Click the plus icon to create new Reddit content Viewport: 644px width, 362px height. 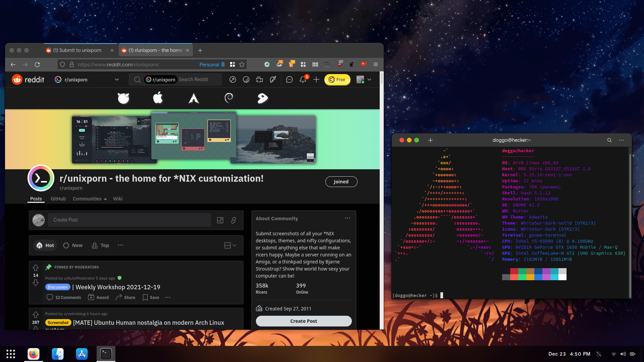tap(316, 80)
